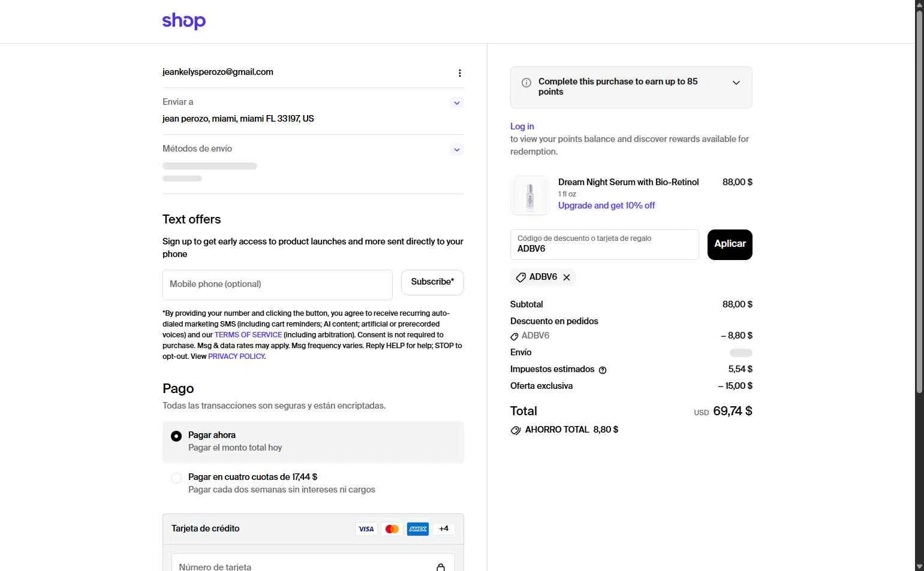This screenshot has width=924, height=571.
Task: Click Upgrade and get 10% off link
Action: pos(606,206)
